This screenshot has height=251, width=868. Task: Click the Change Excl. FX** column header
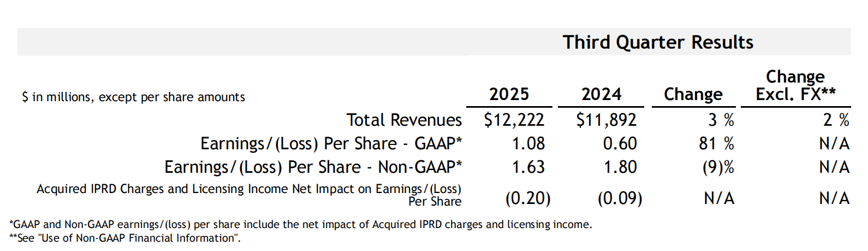click(x=795, y=85)
